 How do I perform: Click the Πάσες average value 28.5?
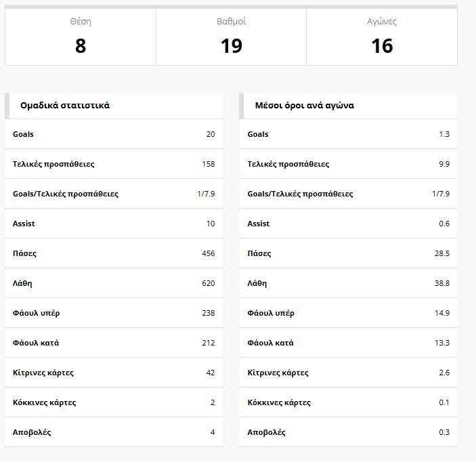pyautogui.click(x=442, y=253)
